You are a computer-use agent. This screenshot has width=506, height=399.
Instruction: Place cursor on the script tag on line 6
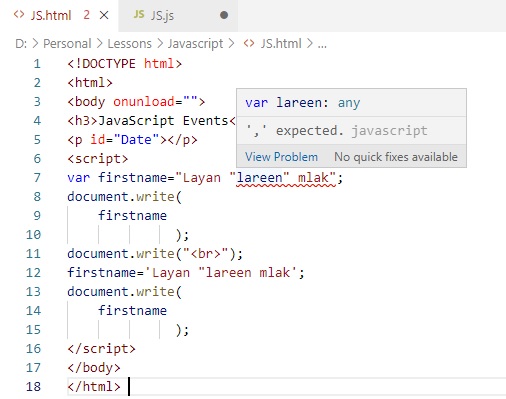98,159
